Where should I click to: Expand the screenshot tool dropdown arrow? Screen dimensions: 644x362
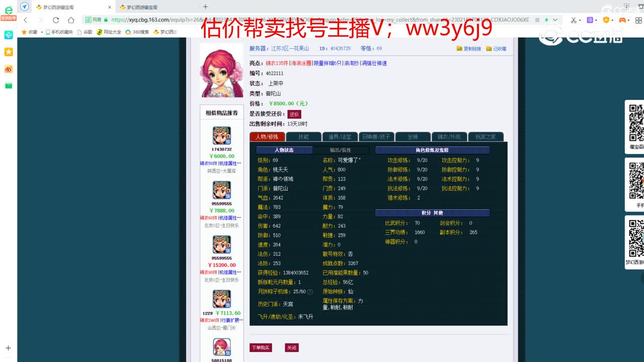click(x=580, y=21)
